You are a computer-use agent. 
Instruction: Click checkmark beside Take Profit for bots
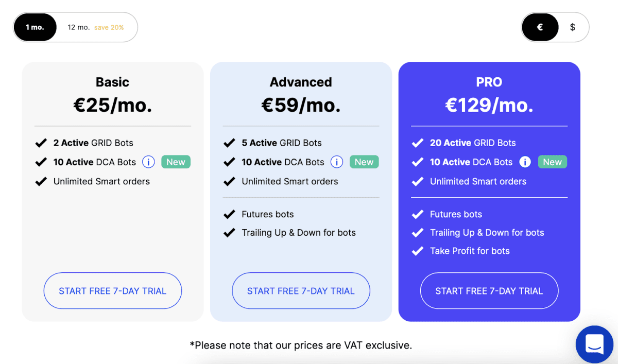418,251
